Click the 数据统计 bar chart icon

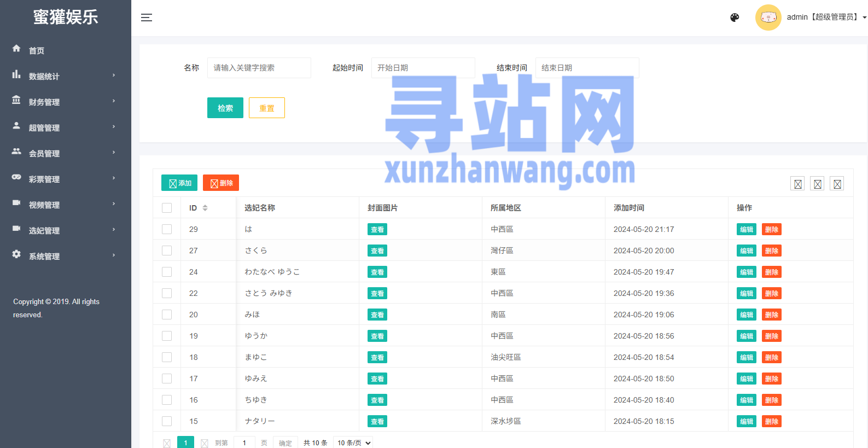(x=16, y=74)
